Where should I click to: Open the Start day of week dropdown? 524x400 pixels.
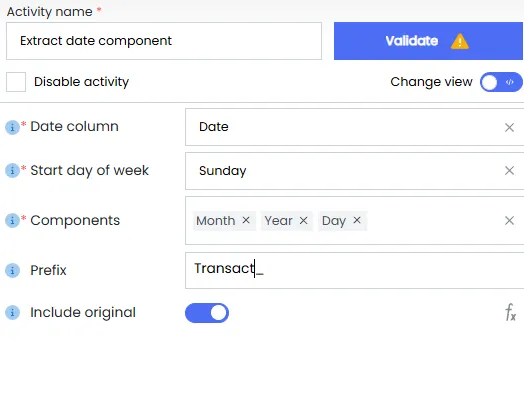[343, 171]
